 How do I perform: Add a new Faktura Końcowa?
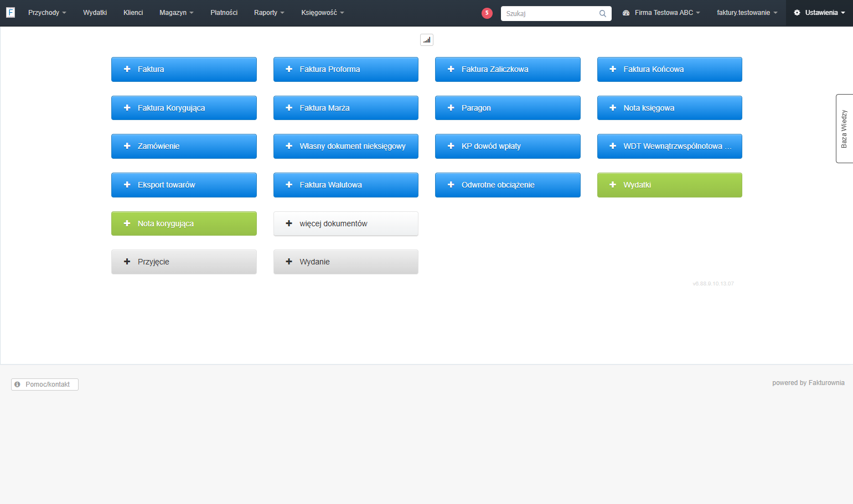coord(670,69)
